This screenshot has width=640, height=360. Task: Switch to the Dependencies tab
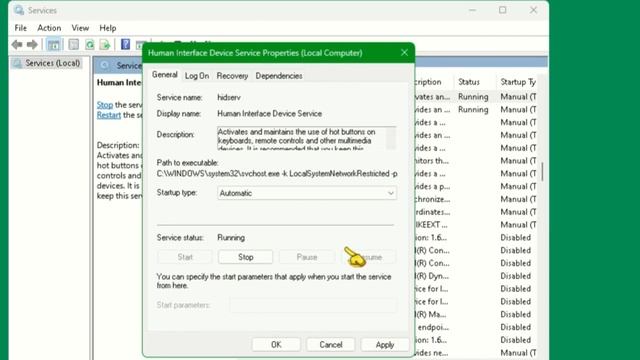click(279, 76)
